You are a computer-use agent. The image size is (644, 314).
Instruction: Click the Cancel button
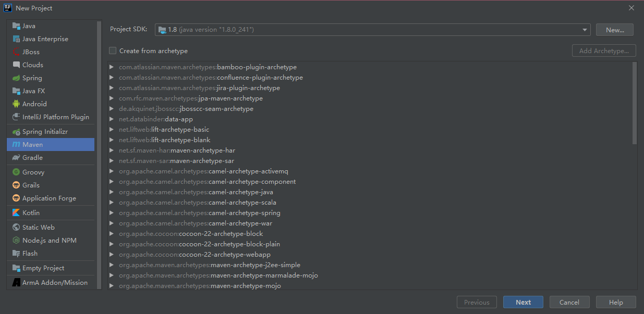click(x=569, y=302)
